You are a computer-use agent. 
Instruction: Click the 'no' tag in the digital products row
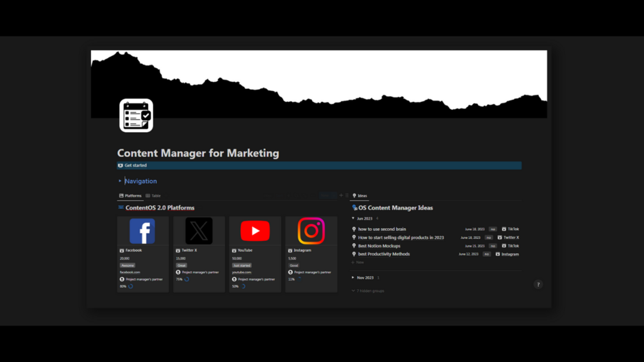489,237
